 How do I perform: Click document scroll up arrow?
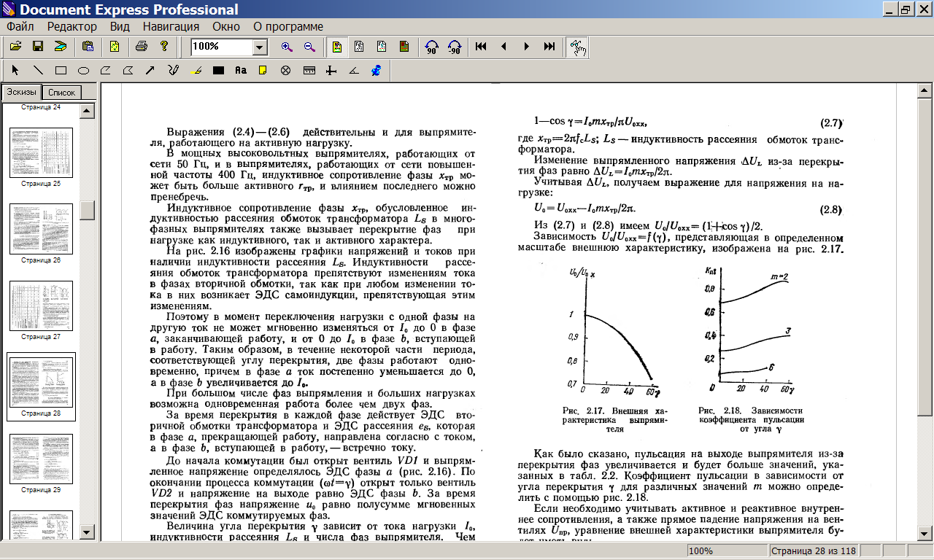pos(925,90)
